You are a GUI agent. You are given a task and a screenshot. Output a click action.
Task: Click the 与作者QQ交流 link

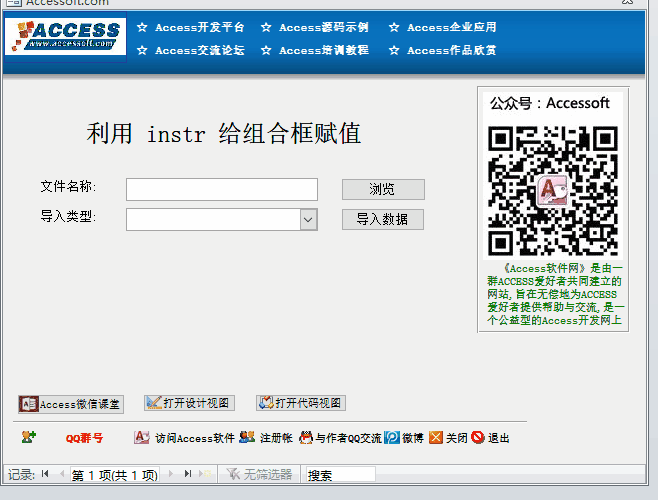(349, 438)
